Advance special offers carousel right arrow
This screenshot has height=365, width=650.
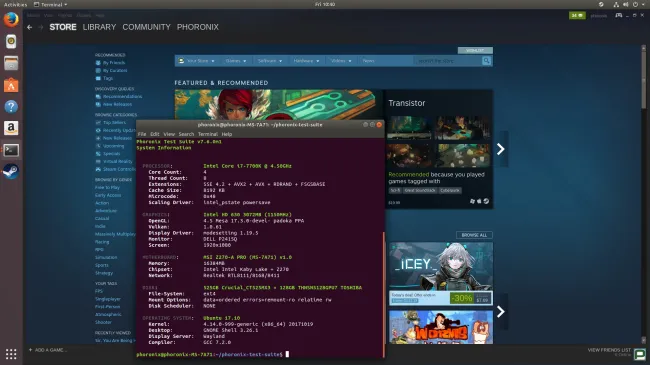click(501, 311)
